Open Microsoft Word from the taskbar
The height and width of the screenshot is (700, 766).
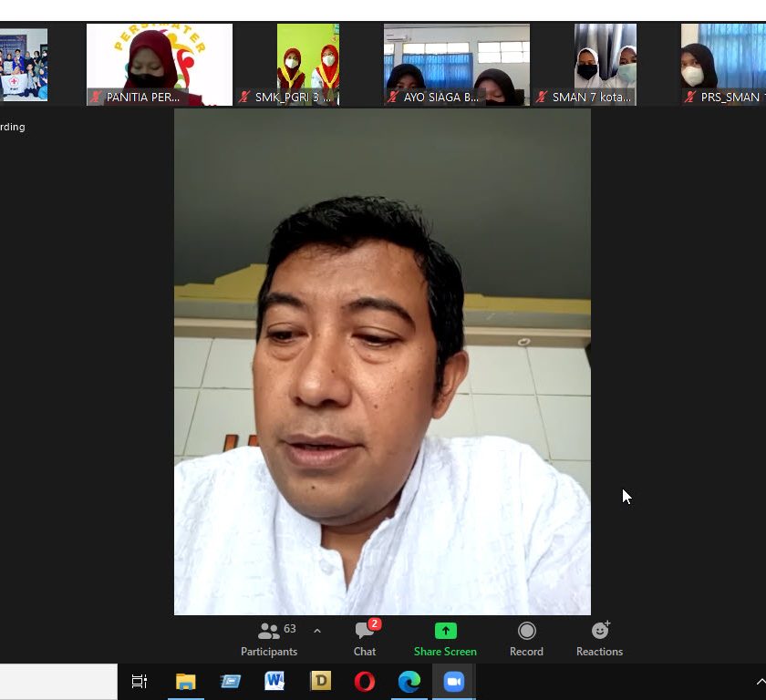pos(274,681)
